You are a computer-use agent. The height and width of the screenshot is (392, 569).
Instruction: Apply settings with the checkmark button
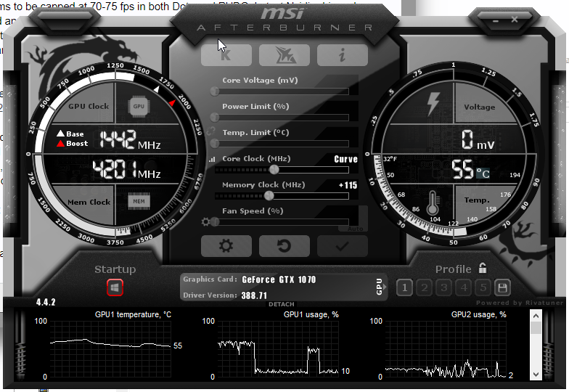point(343,246)
